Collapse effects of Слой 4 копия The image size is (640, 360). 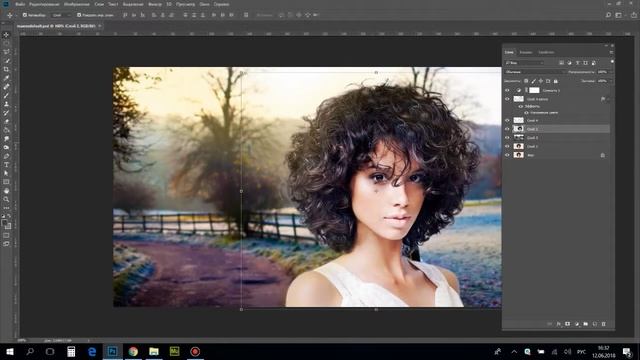[x=608, y=99]
